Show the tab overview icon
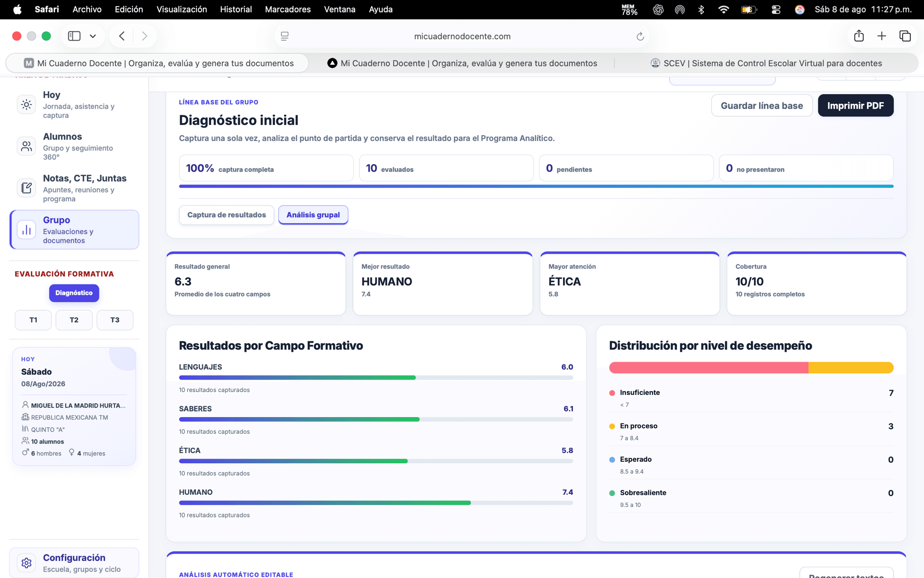924x578 pixels. [905, 36]
